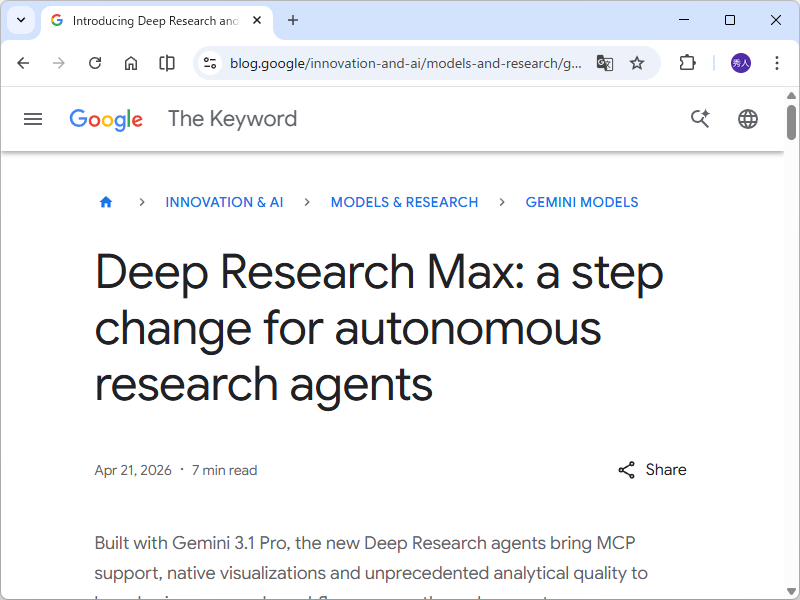This screenshot has height=600, width=800.
Task: Click the scrollbar up arrow
Action: (791, 95)
